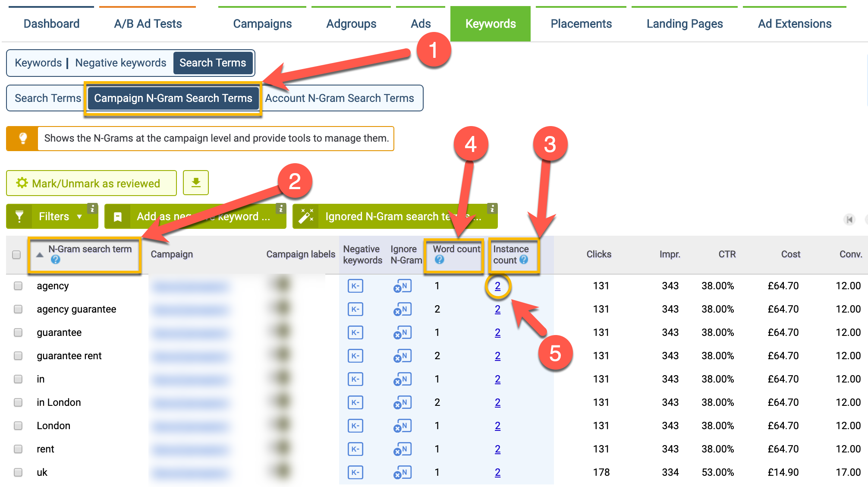This screenshot has height=487, width=868.
Task: Switch to the Landing Pages tab
Action: coord(684,24)
